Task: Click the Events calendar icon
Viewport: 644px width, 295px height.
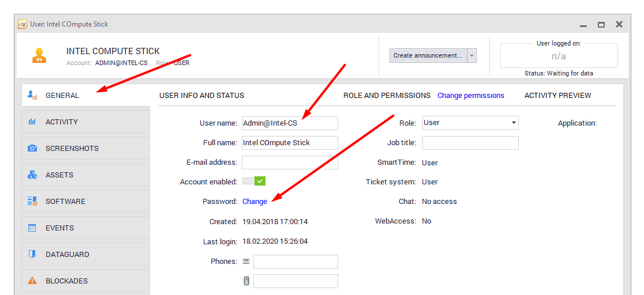Action: (x=32, y=228)
